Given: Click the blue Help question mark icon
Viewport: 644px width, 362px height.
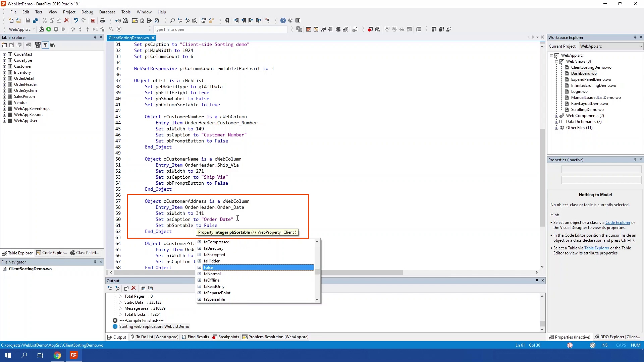Looking at the screenshot, I should point(283,20).
